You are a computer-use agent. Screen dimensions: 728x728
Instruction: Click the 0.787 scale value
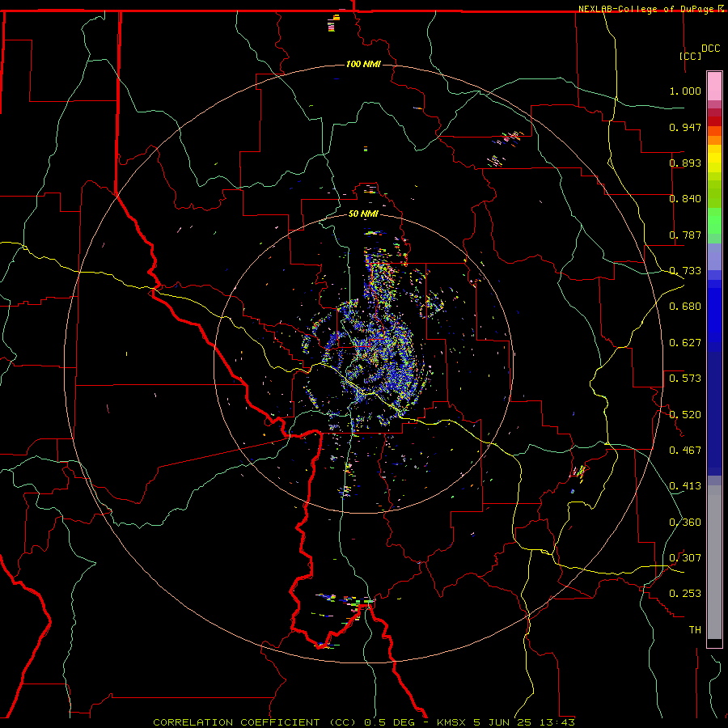click(x=685, y=235)
